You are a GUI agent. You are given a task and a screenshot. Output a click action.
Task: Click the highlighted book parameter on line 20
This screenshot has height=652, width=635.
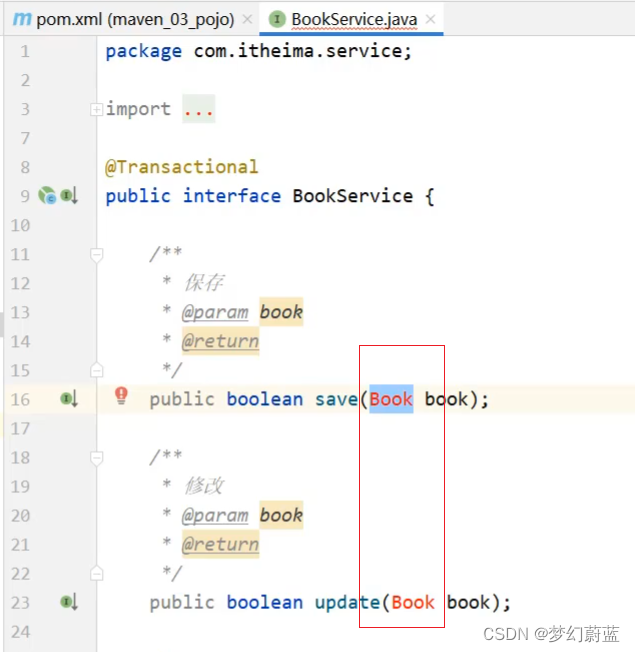pos(281,515)
